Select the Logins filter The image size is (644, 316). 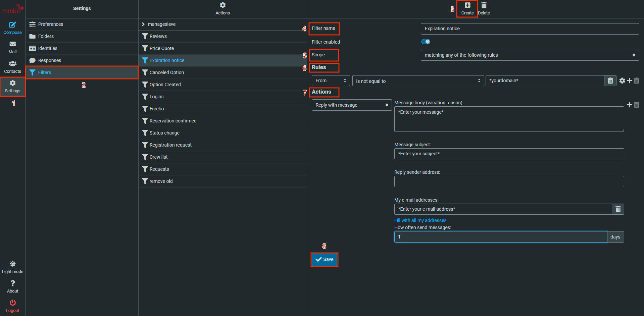pos(222,97)
